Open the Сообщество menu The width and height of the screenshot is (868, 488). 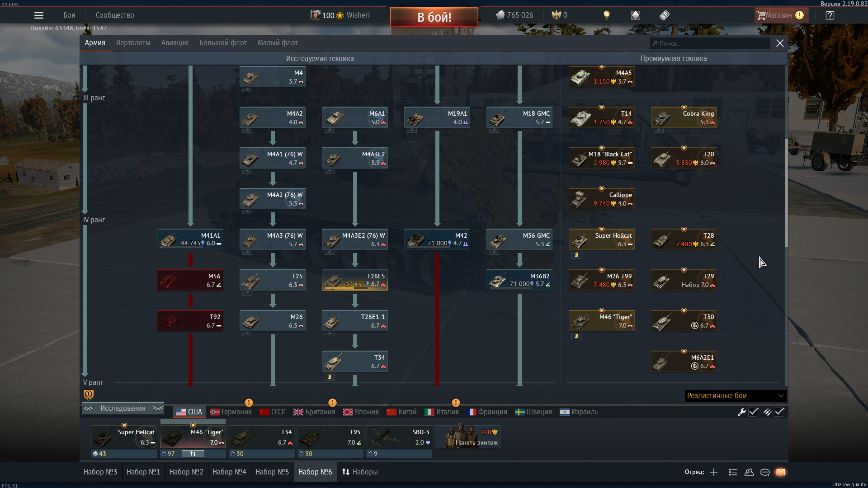pyautogui.click(x=115, y=15)
